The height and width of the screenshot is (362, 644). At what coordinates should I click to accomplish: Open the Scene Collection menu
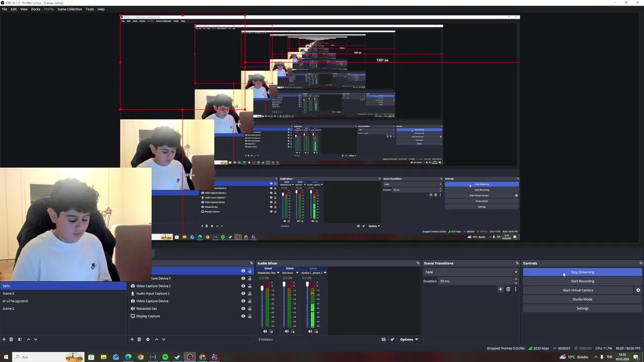click(69, 9)
